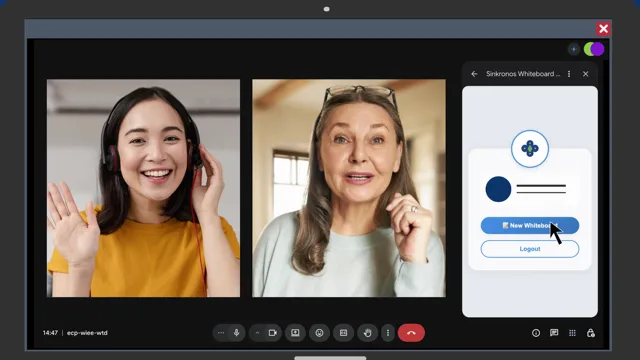Open more options three-dot menu in toolbar

[x=388, y=333]
